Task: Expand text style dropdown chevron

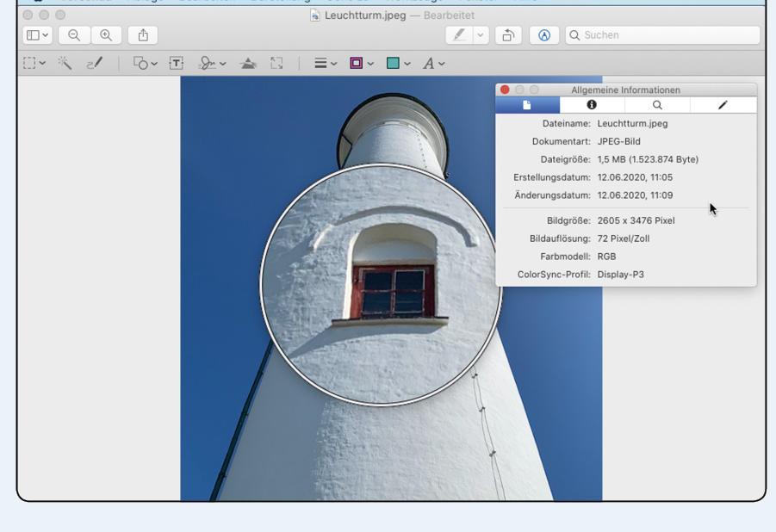Action: click(x=442, y=64)
